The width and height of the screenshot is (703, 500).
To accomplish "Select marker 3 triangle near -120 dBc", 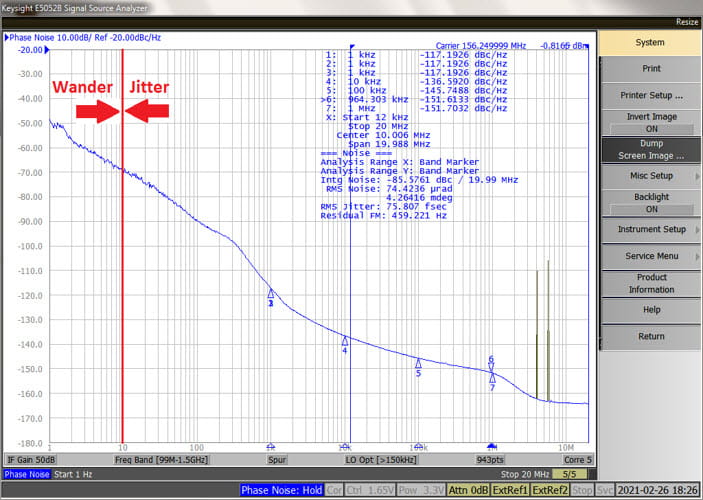I will point(271,294).
